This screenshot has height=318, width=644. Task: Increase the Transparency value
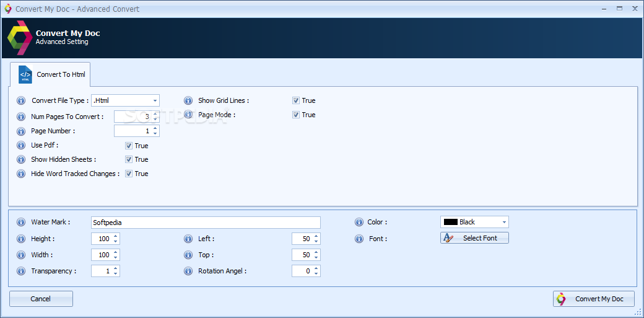[115, 268]
